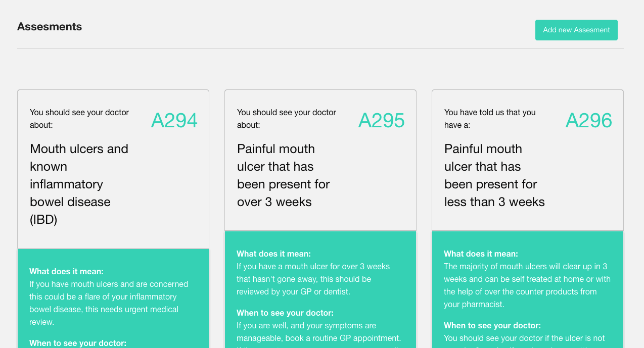Click paragraph 'reviewed by your GP or dentist'
The width and height of the screenshot is (644, 348).
tap(313, 279)
